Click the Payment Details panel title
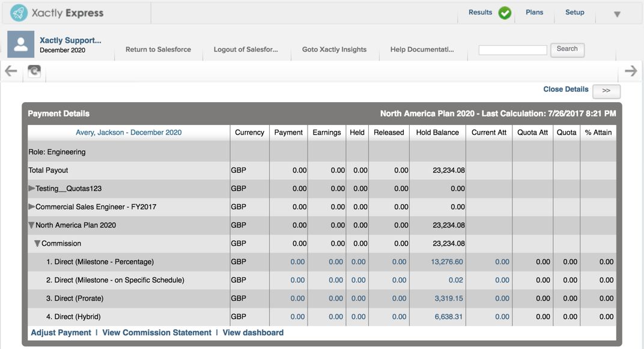644x349 pixels. 58,114
